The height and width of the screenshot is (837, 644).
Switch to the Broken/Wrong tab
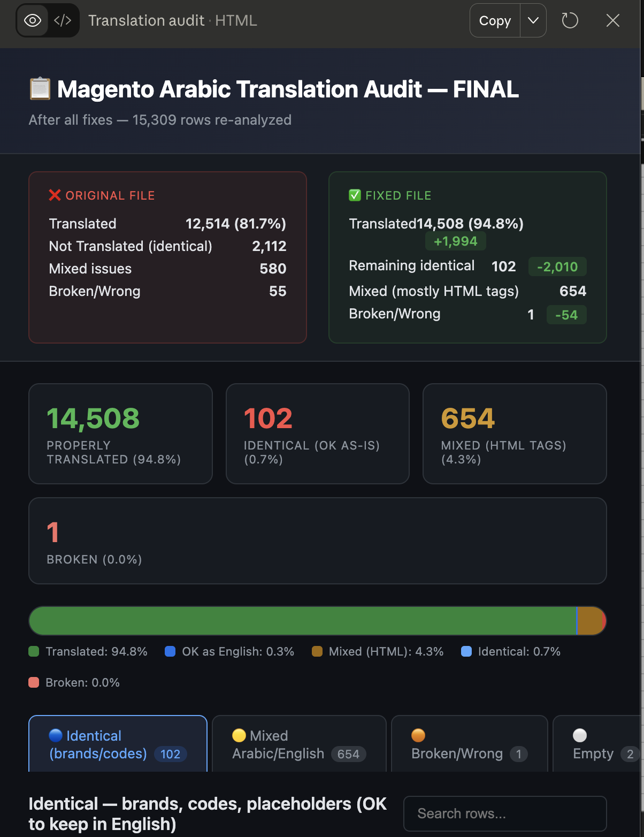click(469, 744)
